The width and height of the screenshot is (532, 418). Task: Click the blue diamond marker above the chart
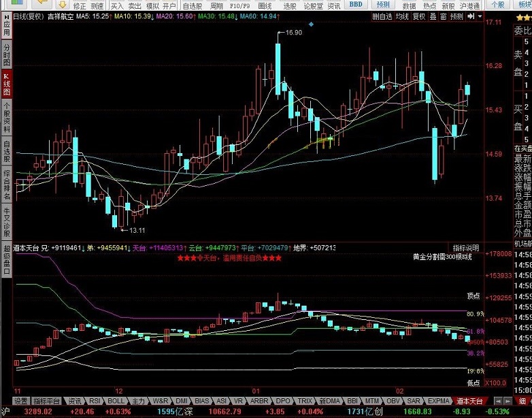coord(311,24)
